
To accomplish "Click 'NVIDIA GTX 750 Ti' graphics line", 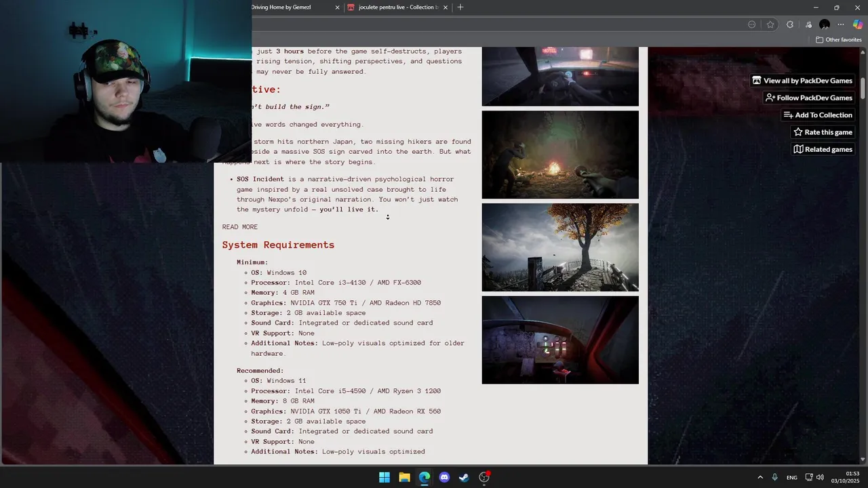I will click(346, 303).
